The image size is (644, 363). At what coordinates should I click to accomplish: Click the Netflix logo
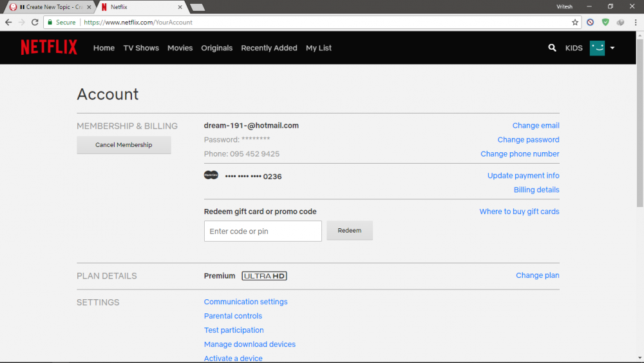click(x=49, y=47)
